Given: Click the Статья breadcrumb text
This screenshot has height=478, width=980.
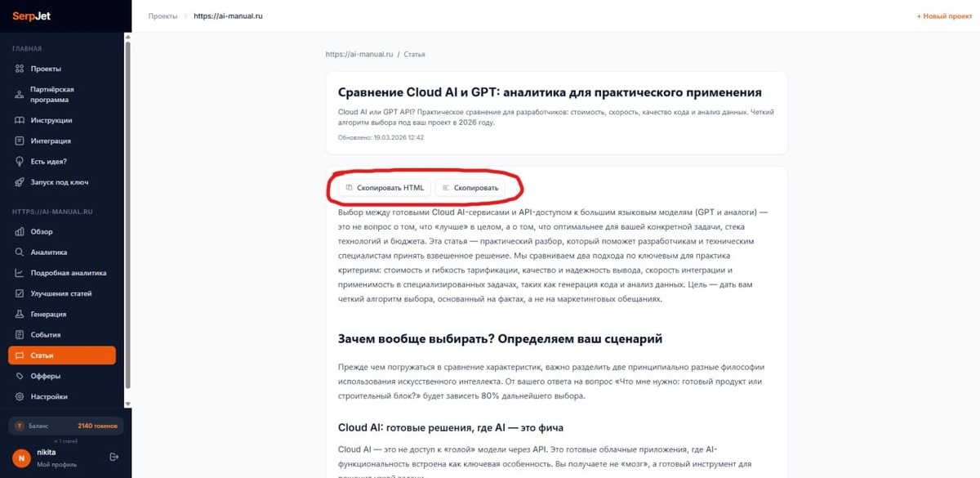Looking at the screenshot, I should tap(414, 54).
